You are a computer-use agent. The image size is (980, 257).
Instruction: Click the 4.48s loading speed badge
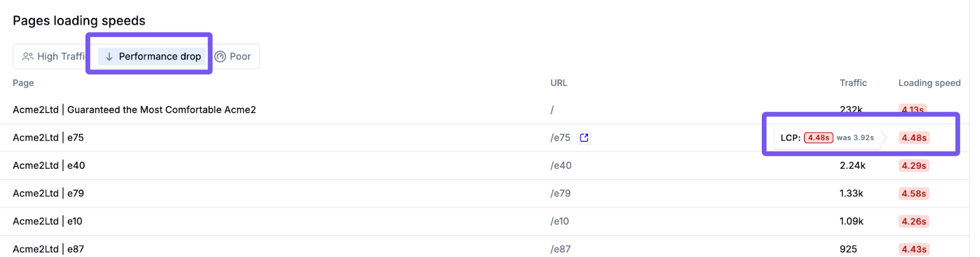(913, 138)
